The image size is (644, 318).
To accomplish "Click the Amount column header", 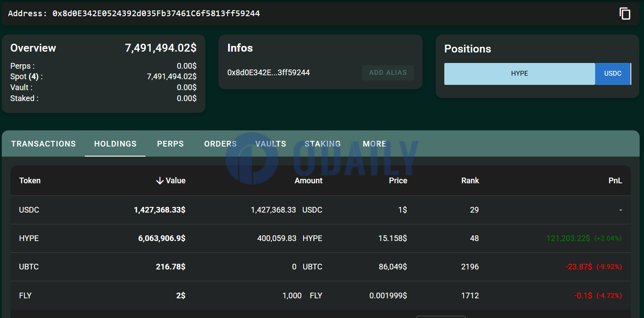I will [308, 181].
